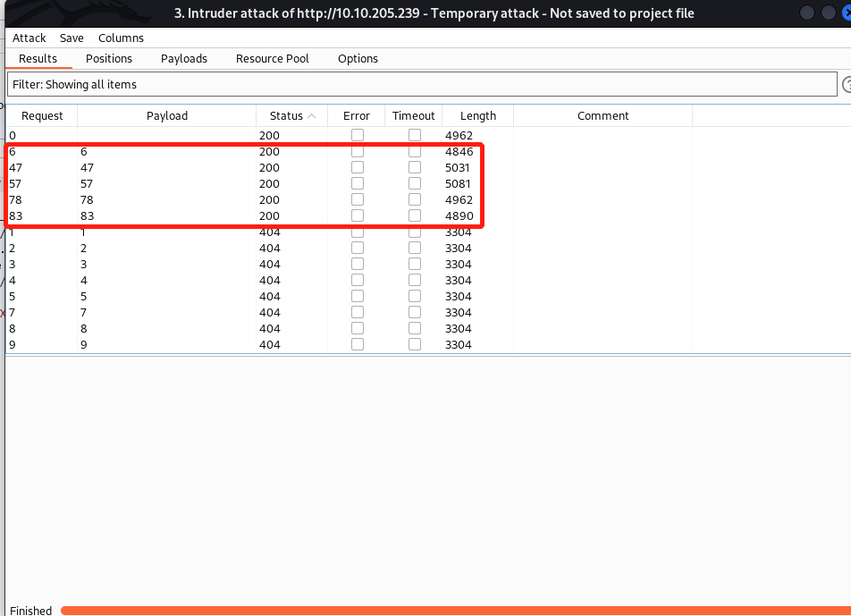Switch to the Positions tab

point(108,58)
